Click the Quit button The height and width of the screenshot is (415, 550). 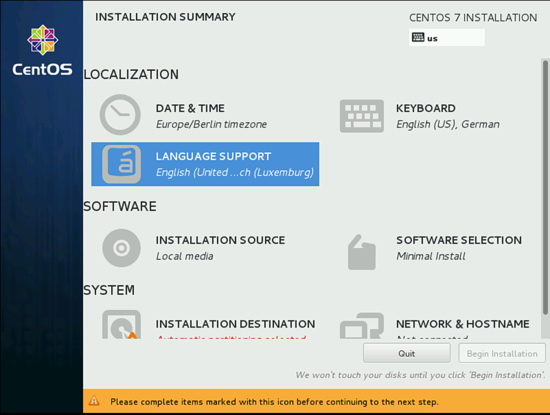click(x=407, y=353)
